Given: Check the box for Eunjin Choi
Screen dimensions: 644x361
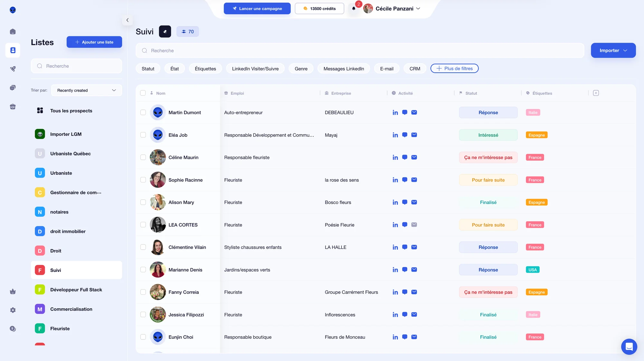Looking at the screenshot, I should (x=143, y=337).
